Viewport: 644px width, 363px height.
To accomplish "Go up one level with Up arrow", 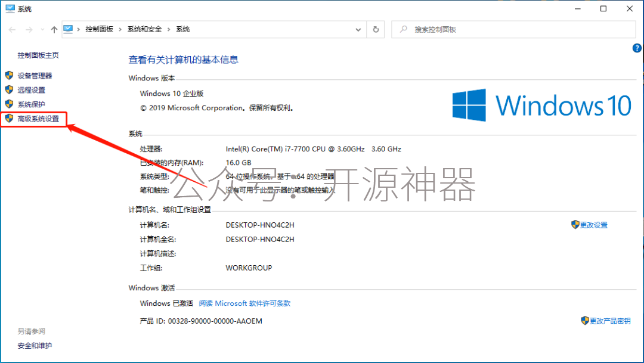I will [54, 30].
